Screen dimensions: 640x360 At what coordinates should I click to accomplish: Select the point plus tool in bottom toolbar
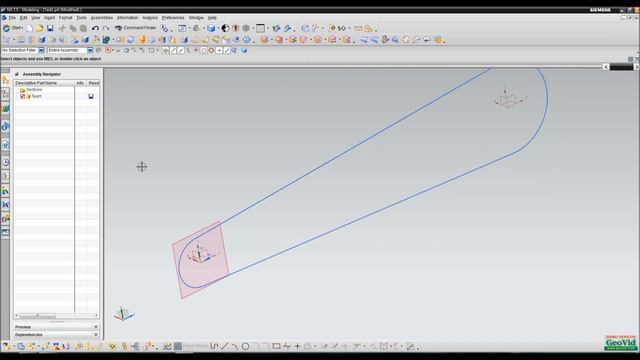tap(297, 347)
